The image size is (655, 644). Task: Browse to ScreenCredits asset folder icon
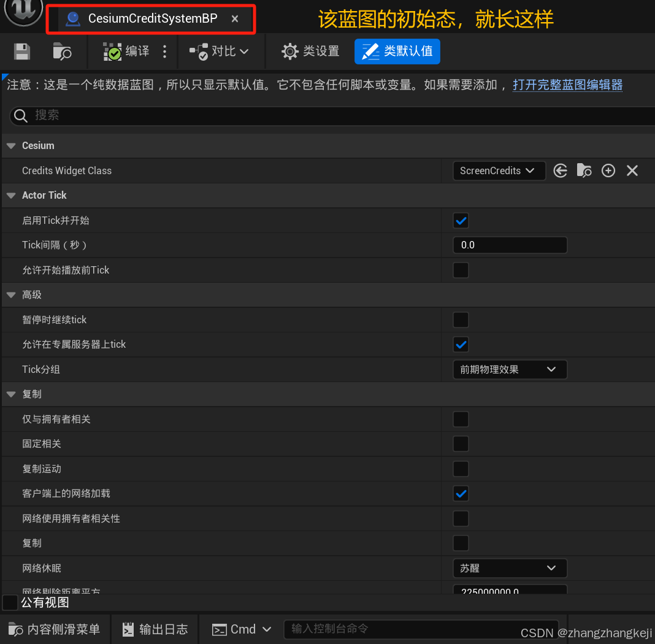click(x=584, y=171)
